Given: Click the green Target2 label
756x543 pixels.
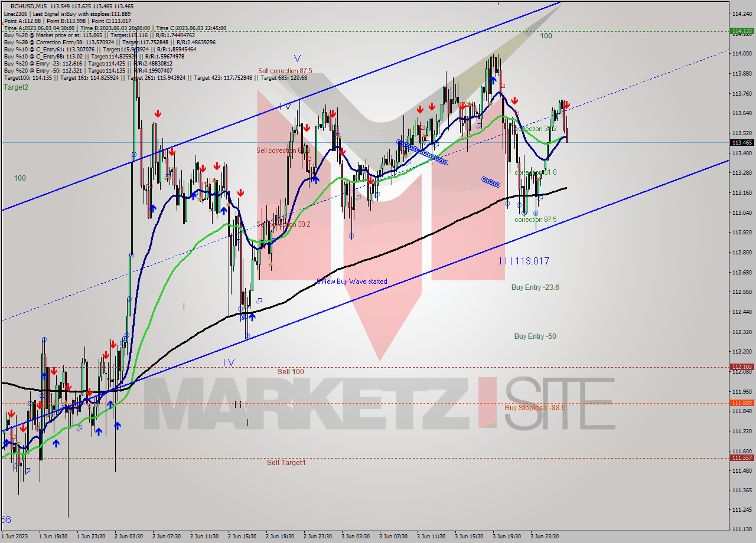Looking at the screenshot, I should (x=16, y=87).
